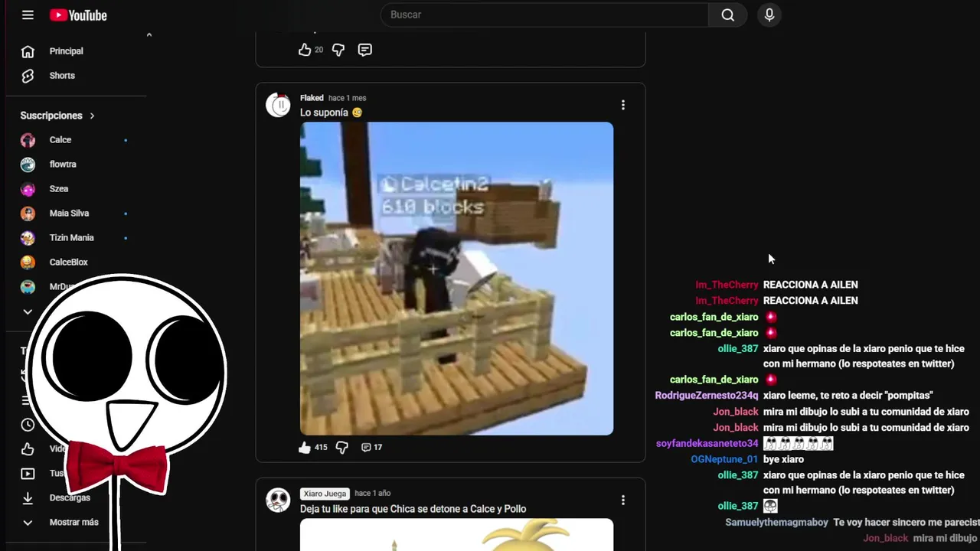The image size is (980, 551).
Task: Click into the Buscar search field
Action: click(545, 15)
